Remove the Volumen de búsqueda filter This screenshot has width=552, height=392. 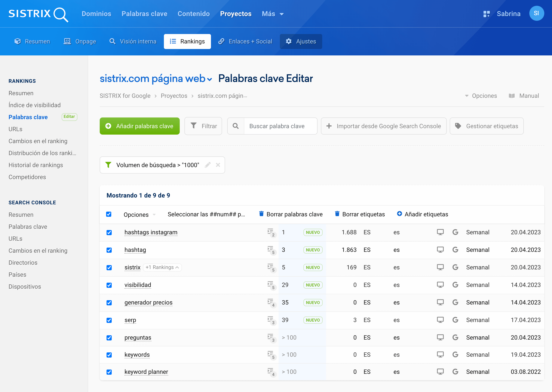(218, 165)
